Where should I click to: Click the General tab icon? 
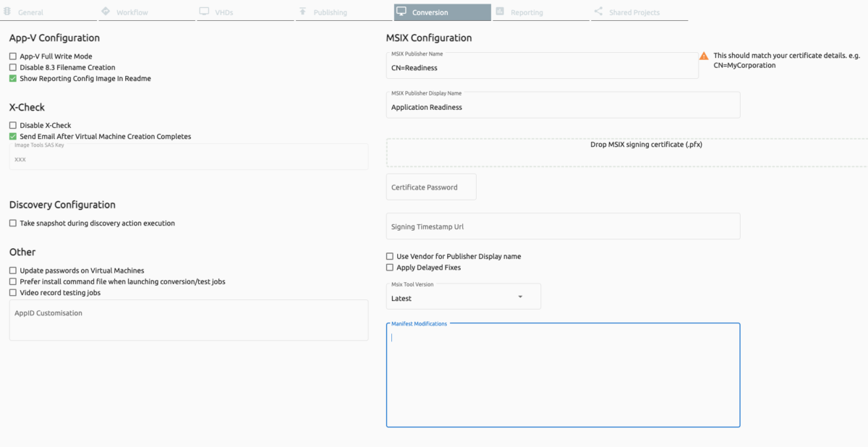click(7, 12)
